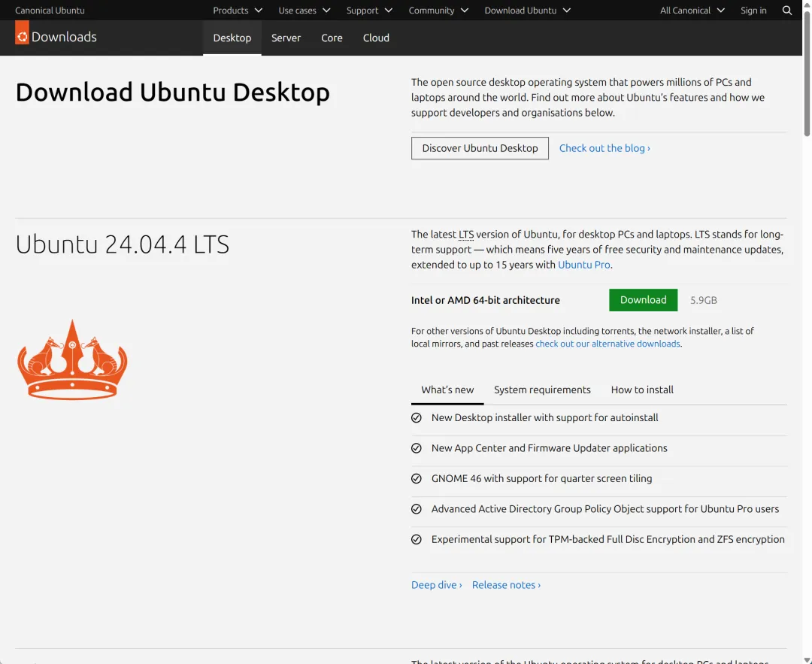
Task: Click the Canonical Ubuntu link
Action: 50,11
